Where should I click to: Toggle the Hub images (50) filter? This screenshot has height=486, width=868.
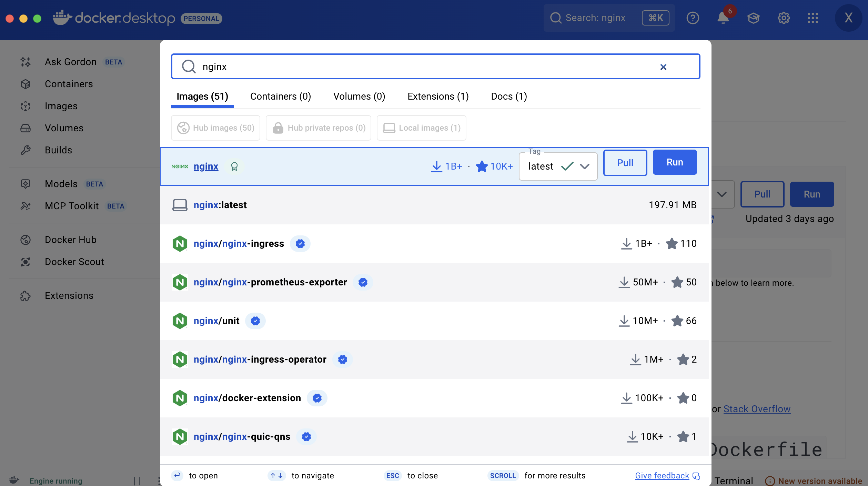[215, 128]
